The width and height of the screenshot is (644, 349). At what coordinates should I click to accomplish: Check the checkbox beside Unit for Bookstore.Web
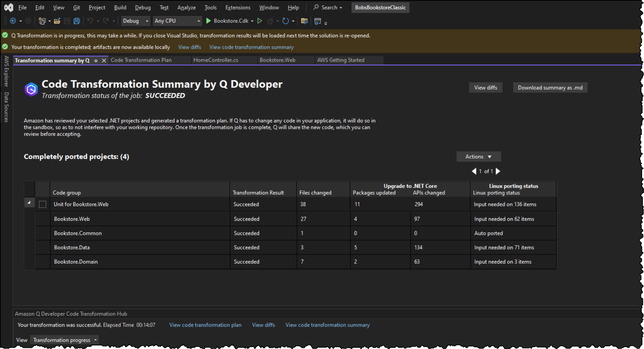(x=42, y=204)
